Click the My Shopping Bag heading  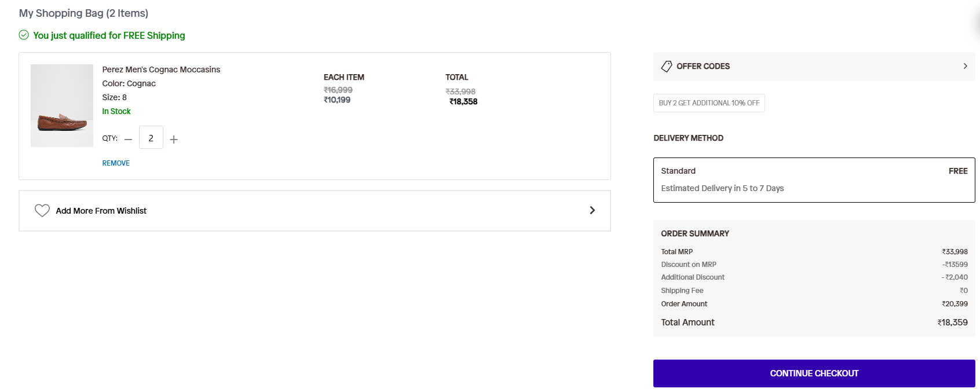click(83, 13)
